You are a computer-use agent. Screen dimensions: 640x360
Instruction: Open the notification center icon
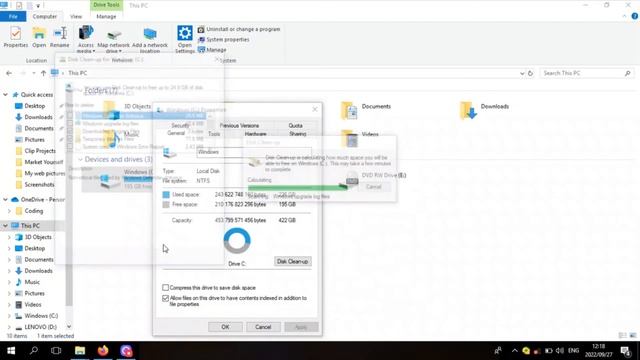(626, 351)
